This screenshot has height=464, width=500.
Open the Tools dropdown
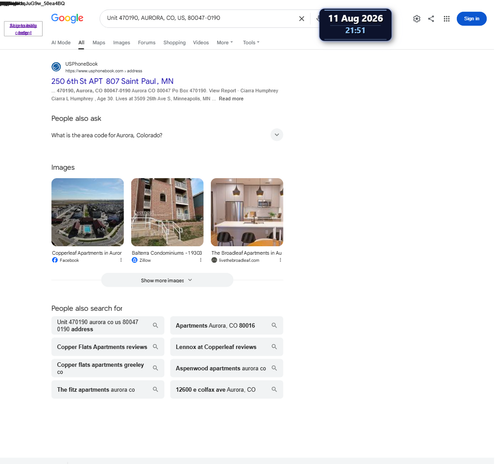point(251,43)
